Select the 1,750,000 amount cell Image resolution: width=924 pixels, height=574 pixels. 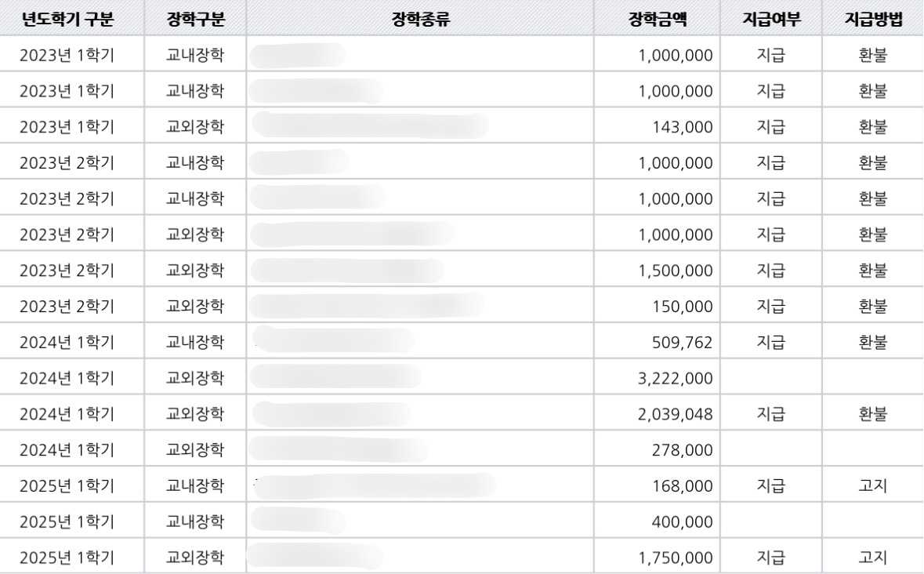pyautogui.click(x=657, y=558)
